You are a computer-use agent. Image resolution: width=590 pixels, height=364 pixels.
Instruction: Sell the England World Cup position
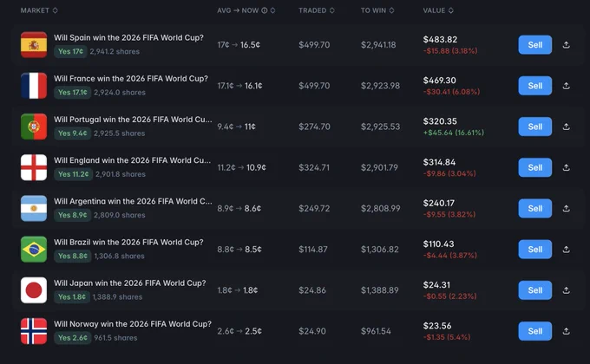pos(535,167)
